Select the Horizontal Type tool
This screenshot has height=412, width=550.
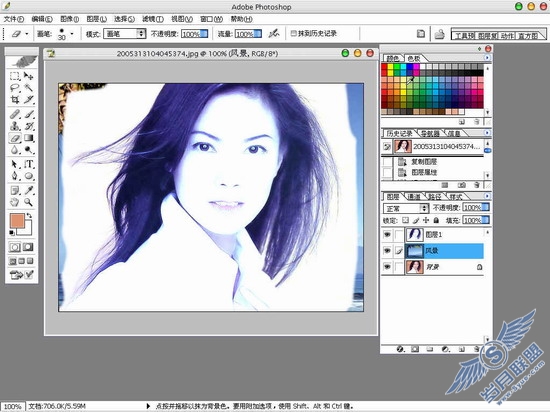29,164
